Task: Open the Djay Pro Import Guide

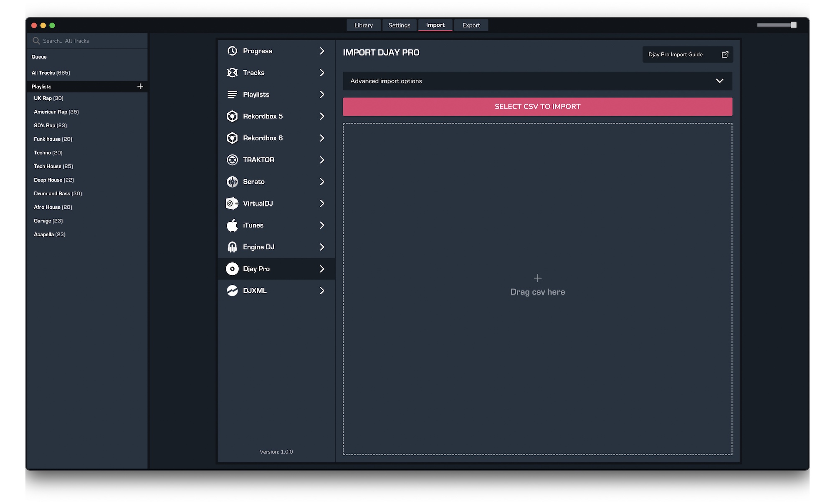Action: pyautogui.click(x=688, y=55)
